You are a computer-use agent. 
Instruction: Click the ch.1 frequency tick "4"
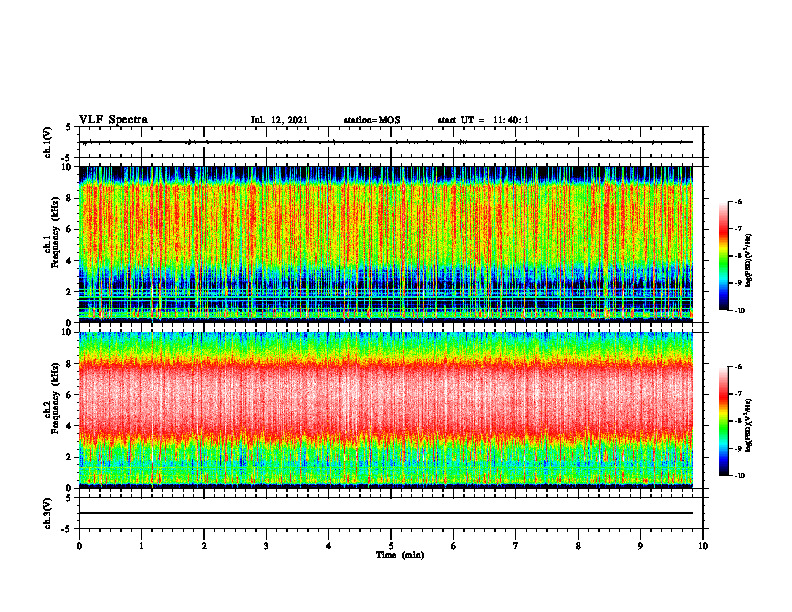[68, 261]
